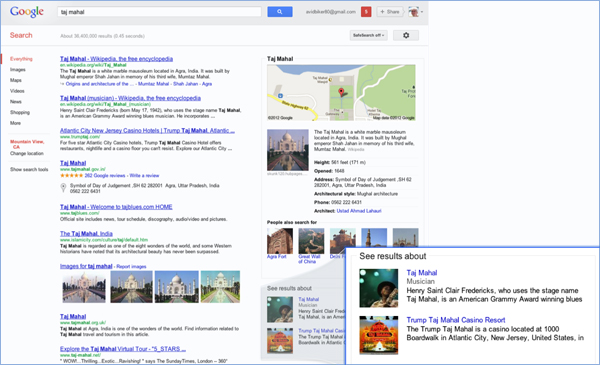The height and width of the screenshot is (365, 600).
Task: Open the settings gear icon
Action: [x=406, y=35]
